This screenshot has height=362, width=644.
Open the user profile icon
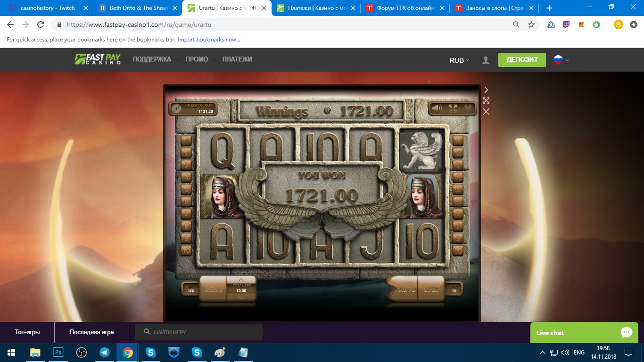tap(486, 60)
